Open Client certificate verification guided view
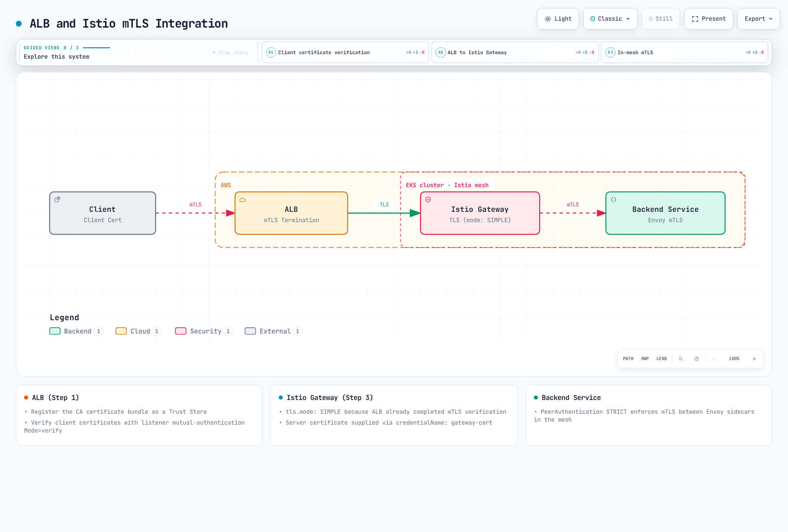This screenshot has height=532, width=788. [345, 52]
